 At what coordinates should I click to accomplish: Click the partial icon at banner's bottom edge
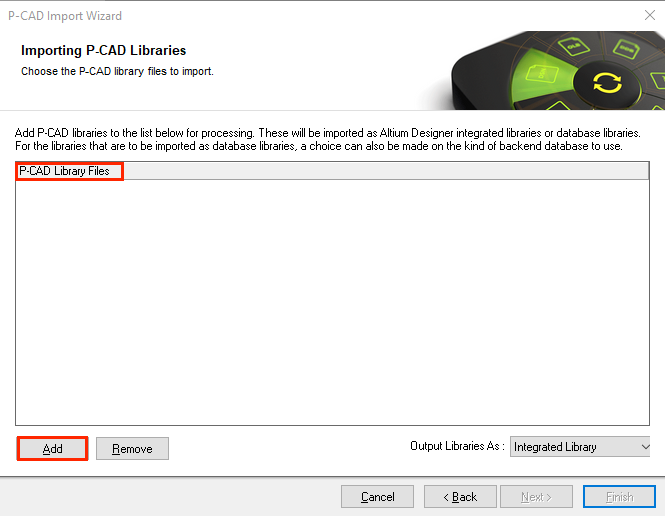coord(558,106)
